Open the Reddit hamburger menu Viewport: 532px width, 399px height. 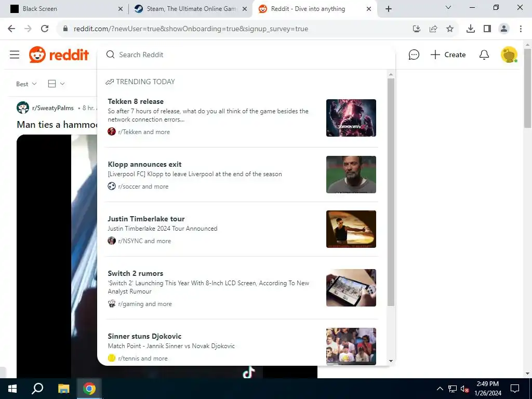(15, 55)
